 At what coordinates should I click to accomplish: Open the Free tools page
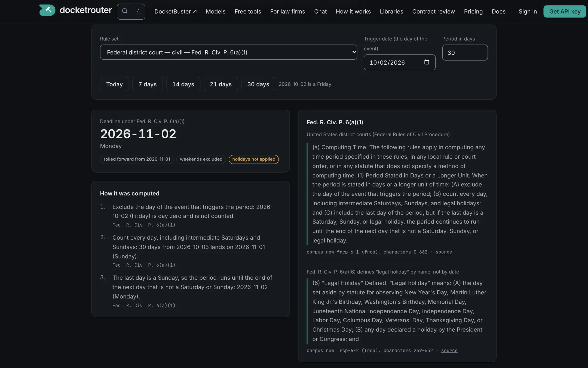click(x=248, y=11)
